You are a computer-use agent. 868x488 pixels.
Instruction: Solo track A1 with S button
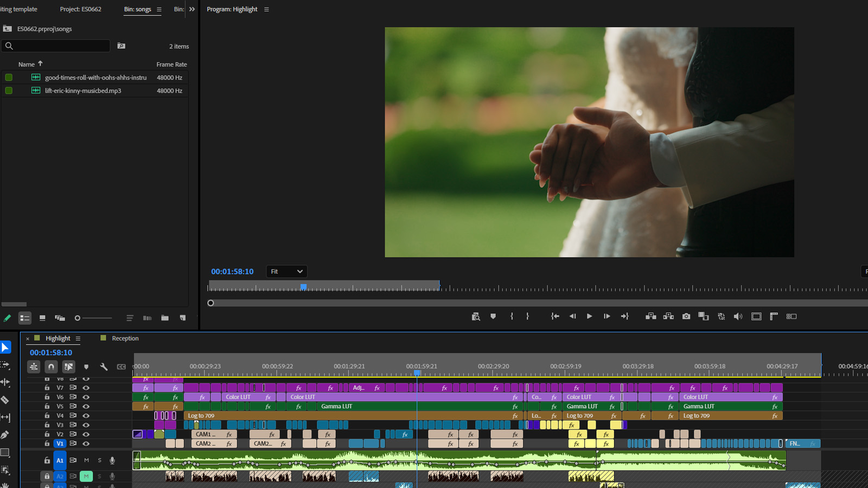(x=99, y=460)
